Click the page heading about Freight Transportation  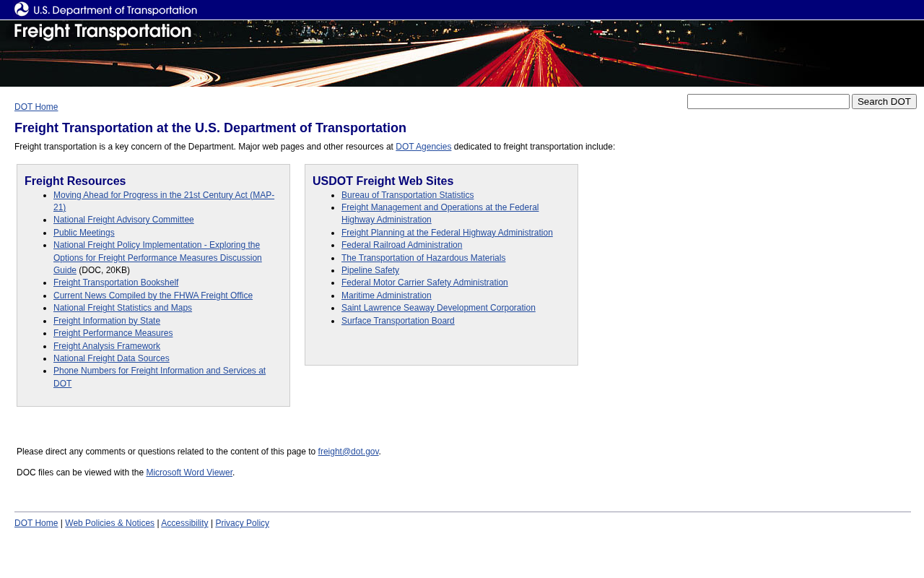point(210,128)
